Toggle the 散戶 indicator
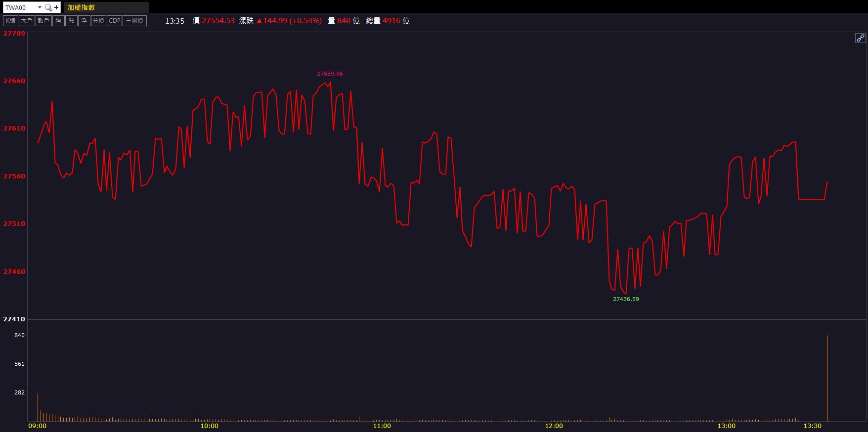Viewport: 868px width, 432px height. [43, 21]
